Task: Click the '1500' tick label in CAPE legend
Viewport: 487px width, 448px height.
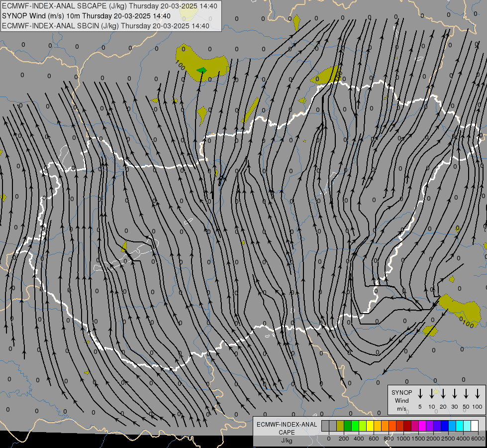Action: [418, 439]
